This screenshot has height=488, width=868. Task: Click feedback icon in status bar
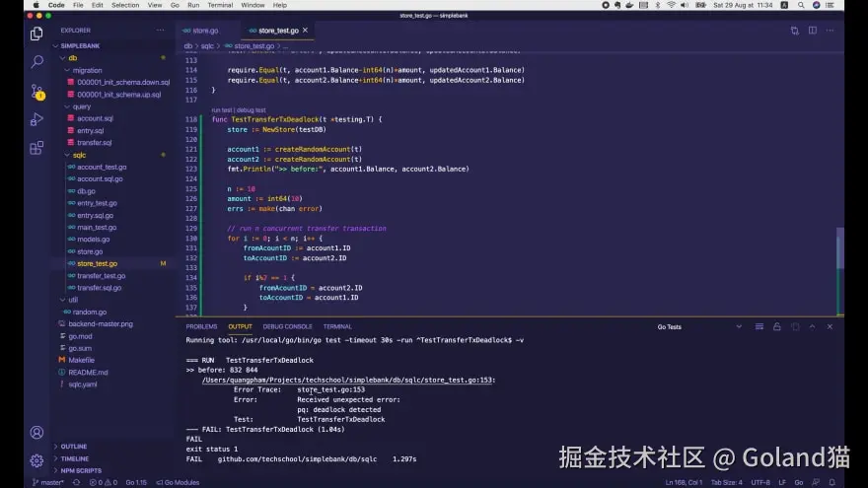coord(816,482)
